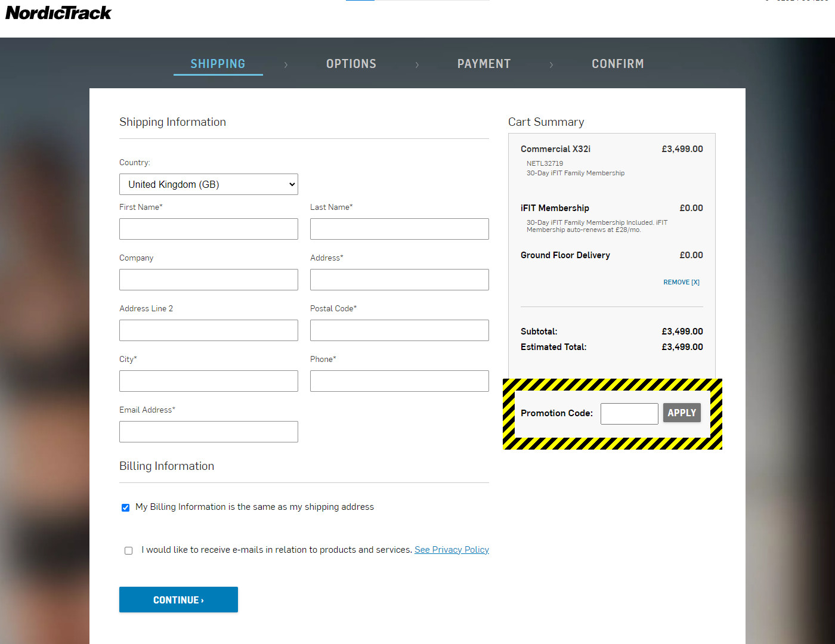
Task: Enable receiving e-mails checkbox
Action: point(128,550)
